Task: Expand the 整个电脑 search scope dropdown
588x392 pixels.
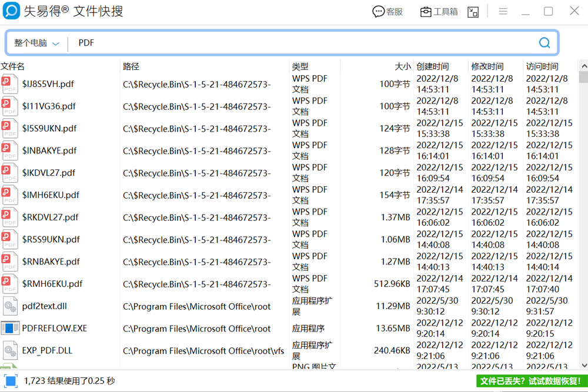Action: (37, 43)
